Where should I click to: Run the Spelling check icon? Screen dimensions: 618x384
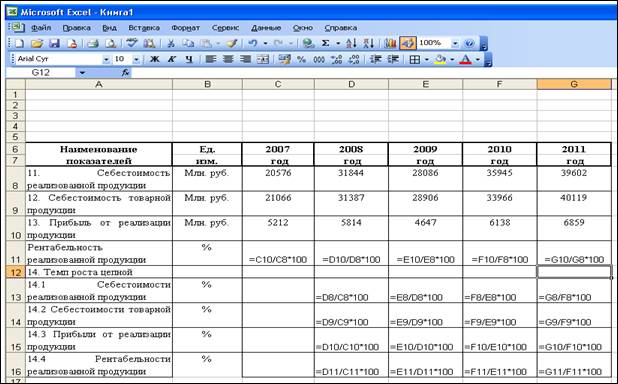click(131, 43)
